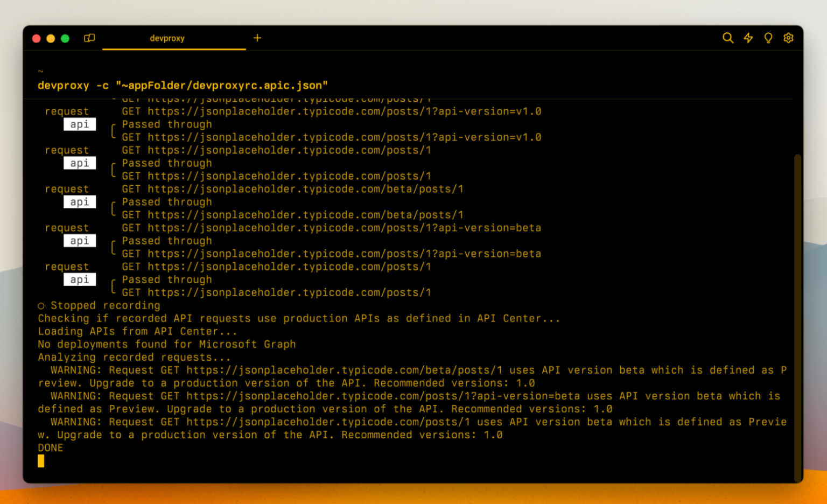Click the Stopped recording circle indicator
This screenshot has height=504, width=827.
41,305
